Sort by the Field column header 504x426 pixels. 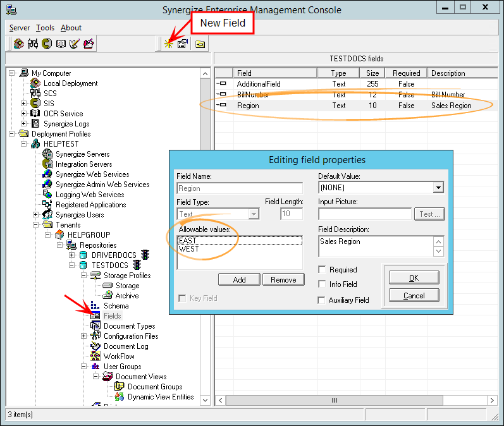pyautogui.click(x=275, y=73)
